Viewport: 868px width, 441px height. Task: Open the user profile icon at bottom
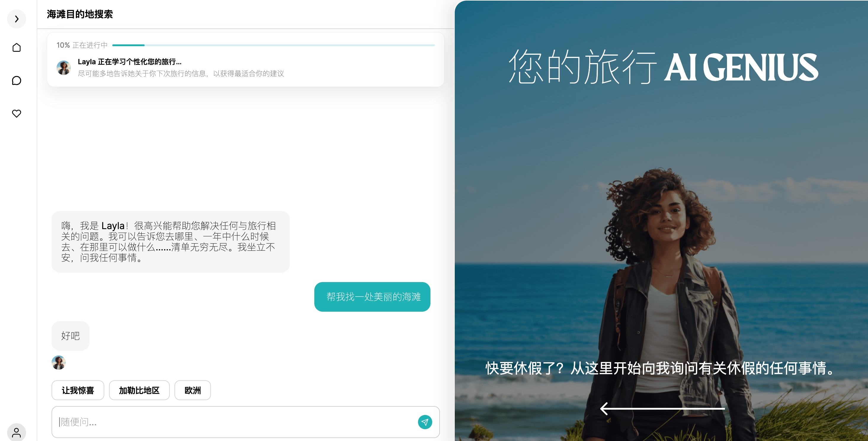tap(17, 432)
